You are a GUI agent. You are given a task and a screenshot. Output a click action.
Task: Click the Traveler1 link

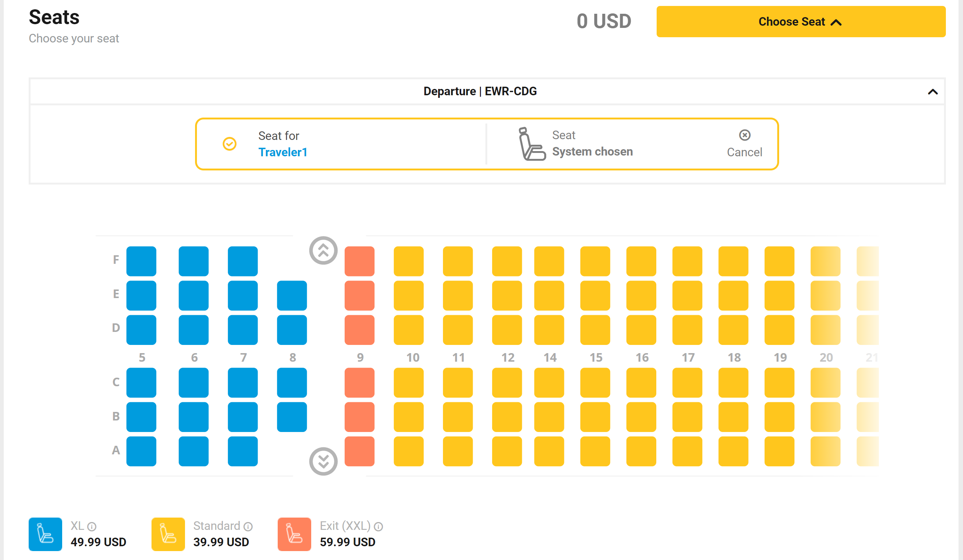click(283, 153)
